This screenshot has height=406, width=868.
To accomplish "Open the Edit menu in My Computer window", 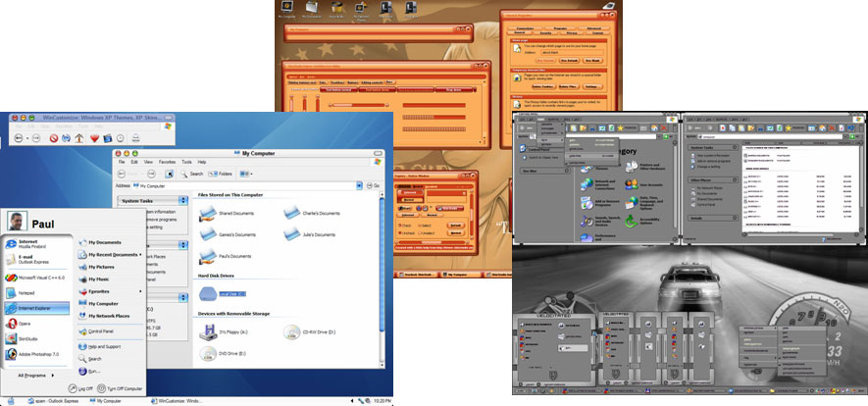I will click(x=134, y=162).
